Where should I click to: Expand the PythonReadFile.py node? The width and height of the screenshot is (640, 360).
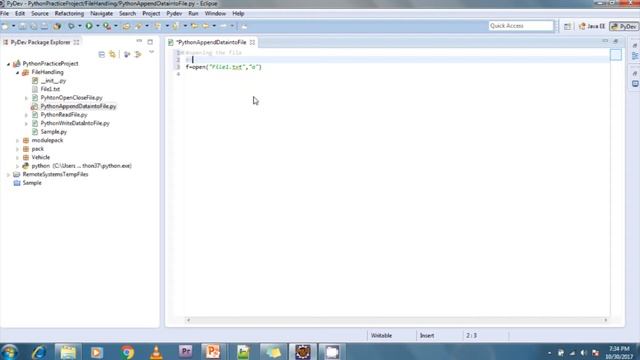26,115
